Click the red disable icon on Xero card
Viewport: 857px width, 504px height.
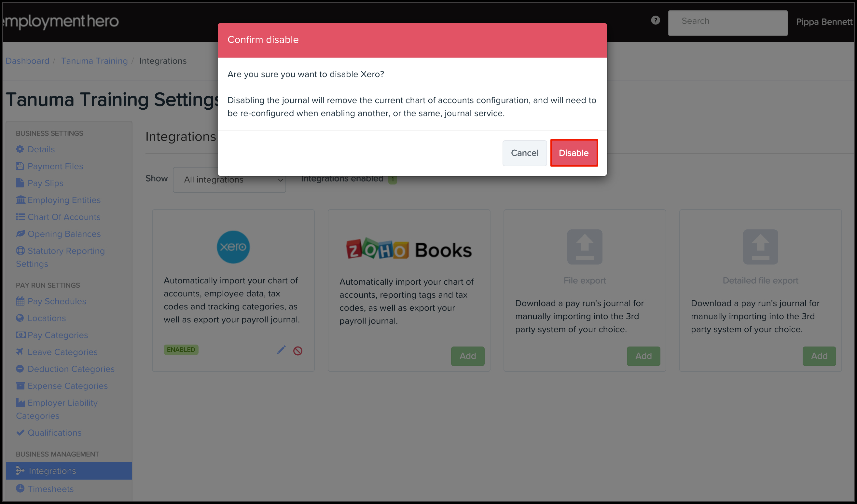pos(297,351)
